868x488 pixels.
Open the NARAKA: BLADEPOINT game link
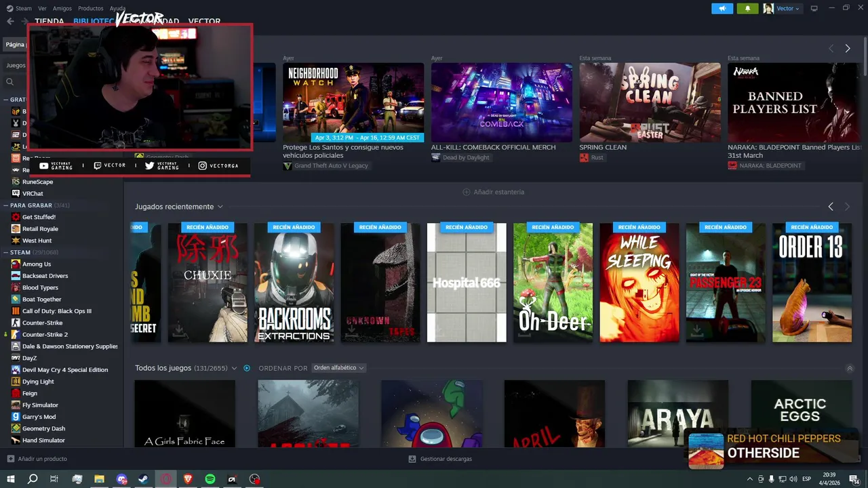pyautogui.click(x=770, y=166)
